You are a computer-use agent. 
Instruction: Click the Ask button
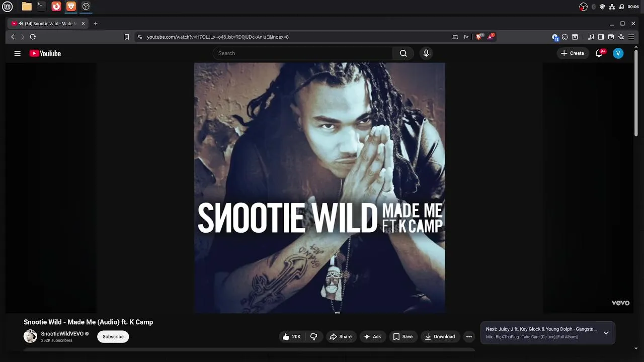(372, 337)
